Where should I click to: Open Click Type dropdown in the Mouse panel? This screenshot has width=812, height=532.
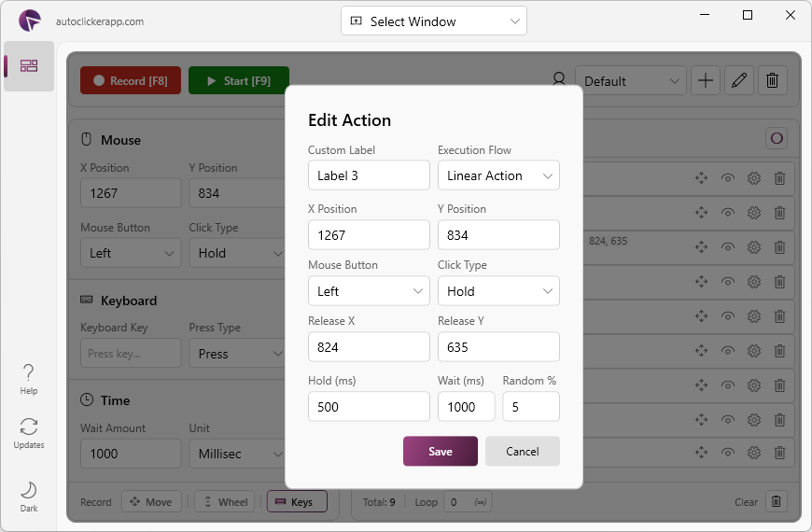point(237,253)
